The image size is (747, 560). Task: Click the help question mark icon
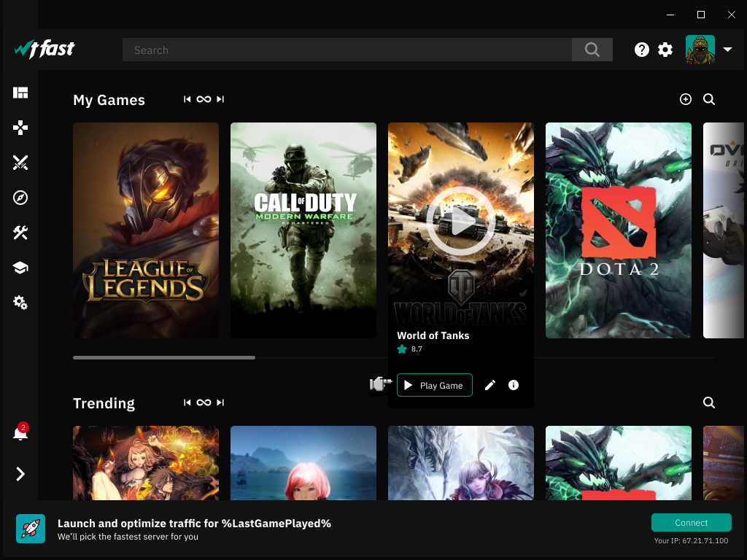(642, 50)
